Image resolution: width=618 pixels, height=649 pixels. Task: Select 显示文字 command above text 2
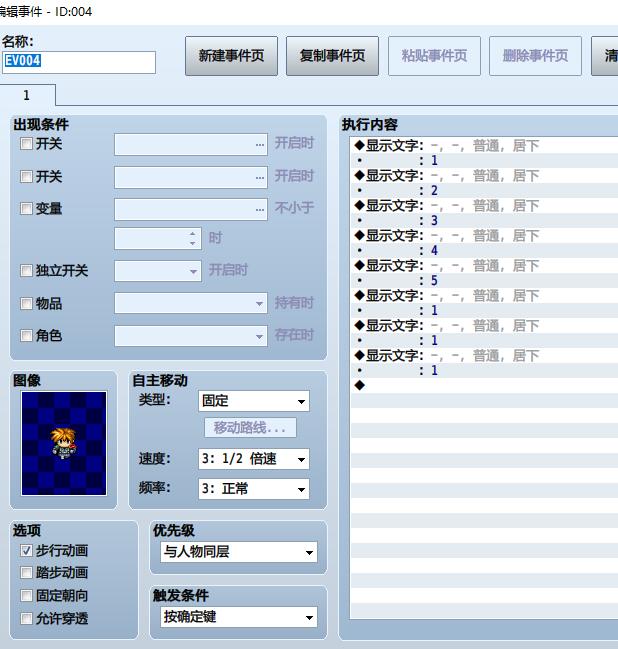click(x=484, y=175)
